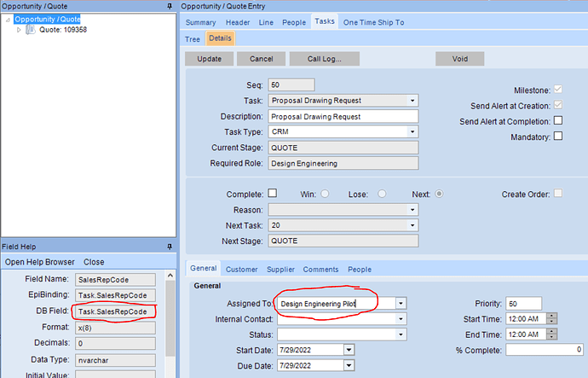
Task: Close the Field Help panel
Action: [94, 262]
